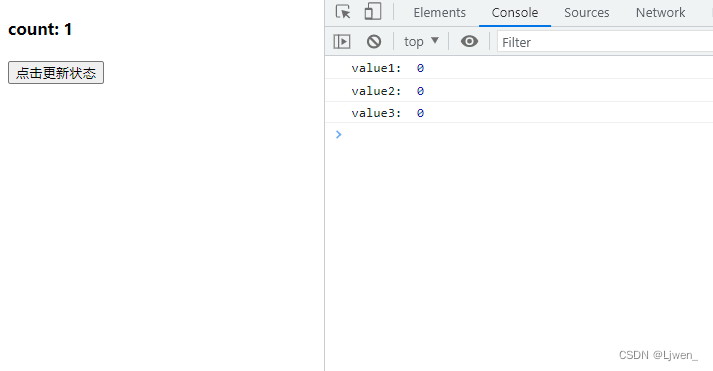The height and width of the screenshot is (371, 713).
Task: Toggle the live expression eye icon
Action: coord(469,41)
